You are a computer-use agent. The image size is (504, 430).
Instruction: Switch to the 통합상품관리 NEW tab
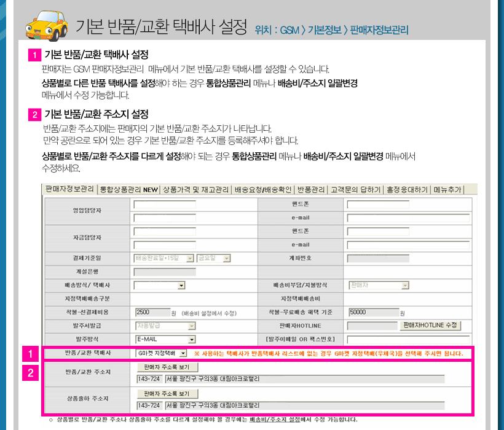(x=128, y=190)
